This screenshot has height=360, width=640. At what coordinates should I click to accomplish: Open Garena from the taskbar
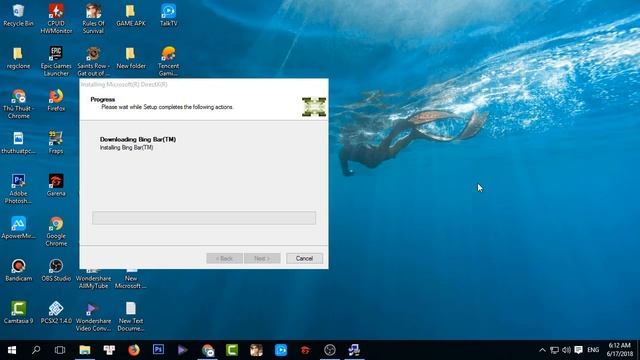pyautogui.click(x=305, y=350)
